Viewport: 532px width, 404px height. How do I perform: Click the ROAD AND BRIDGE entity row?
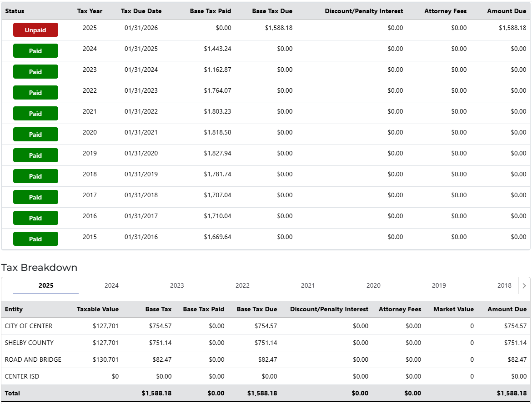[33, 359]
